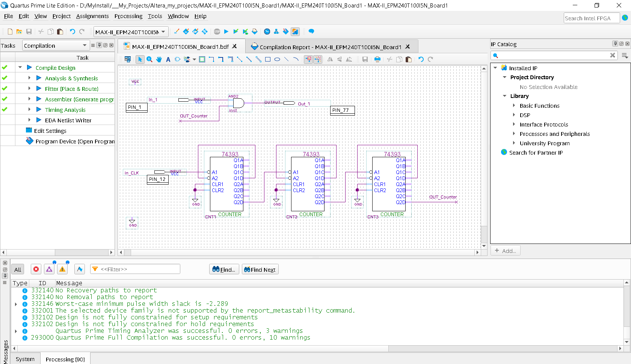Click the Undo icon in main toolbar
Screen dimensions: 631x364
[72, 32]
